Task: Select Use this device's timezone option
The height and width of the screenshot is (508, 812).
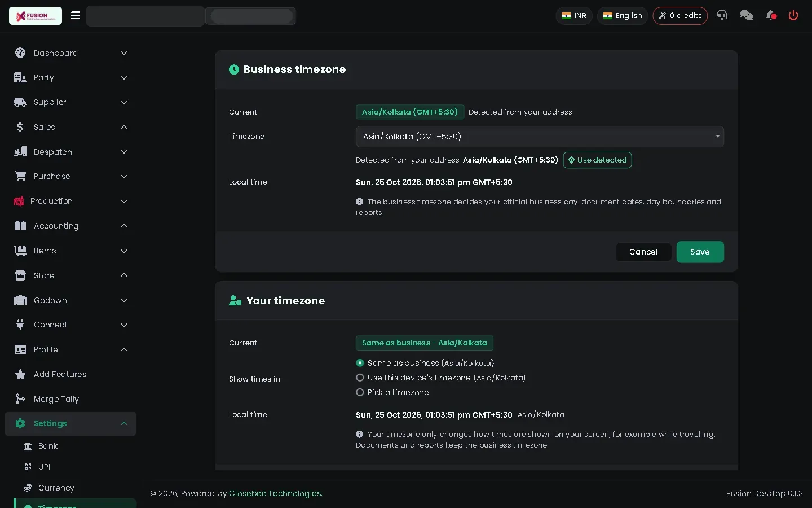Action: click(x=360, y=378)
